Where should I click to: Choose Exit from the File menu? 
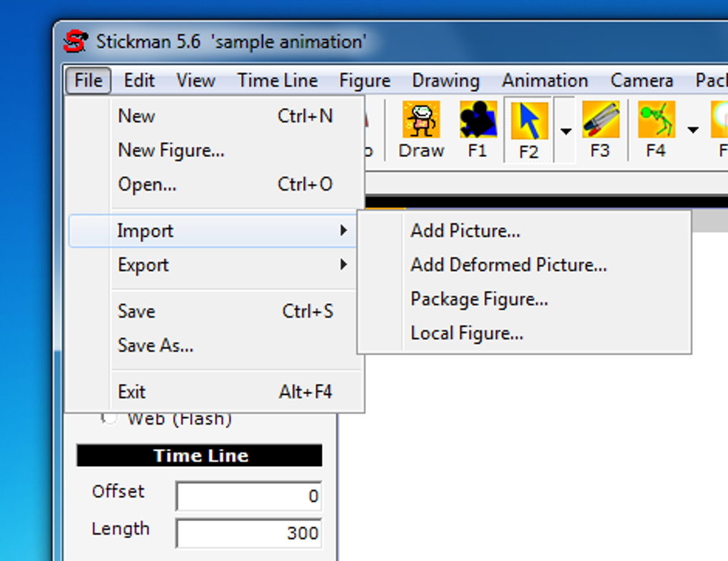click(215, 392)
